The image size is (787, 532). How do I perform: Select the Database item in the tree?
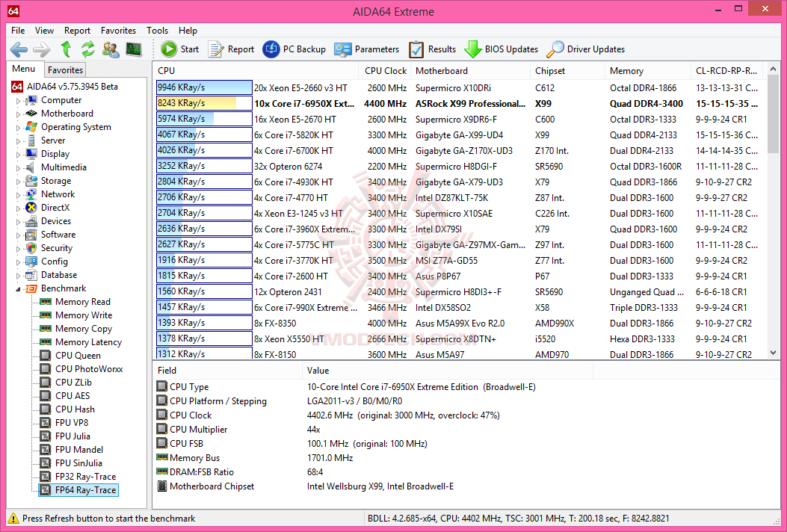tap(59, 275)
